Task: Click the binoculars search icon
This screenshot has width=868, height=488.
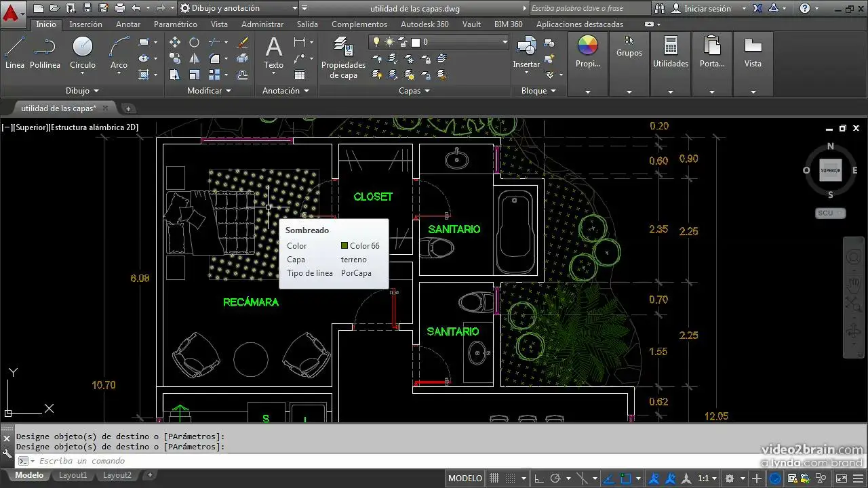Action: pyautogui.click(x=660, y=8)
